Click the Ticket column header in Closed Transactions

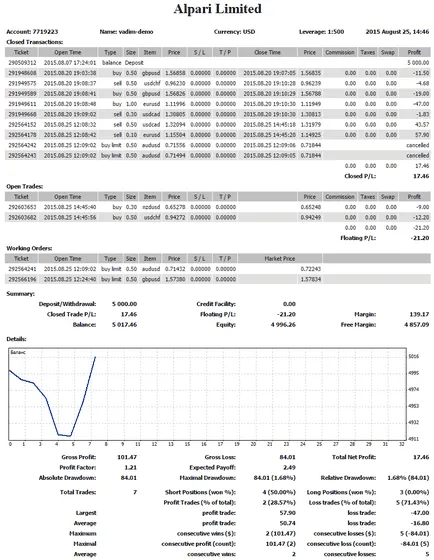click(21, 52)
